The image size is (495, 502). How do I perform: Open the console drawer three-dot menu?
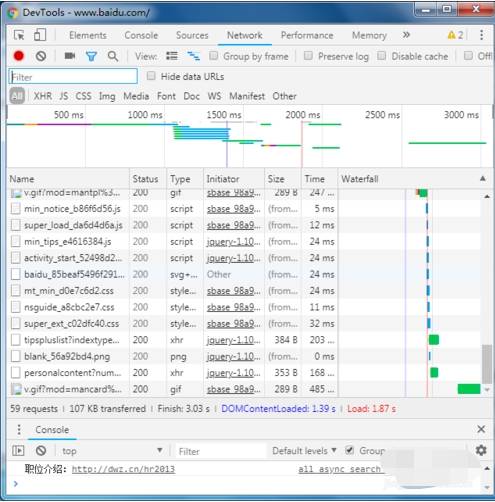(19, 429)
